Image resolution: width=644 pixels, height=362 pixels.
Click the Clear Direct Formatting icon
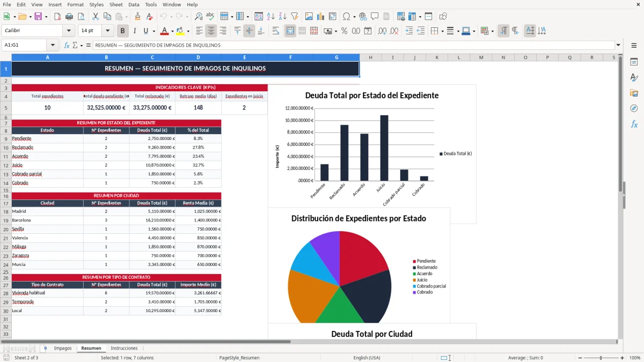(x=149, y=17)
